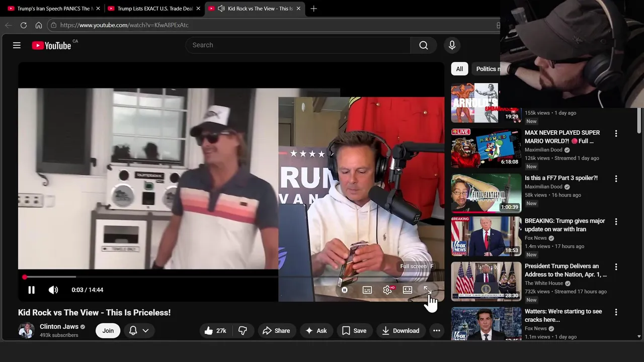
Task: Click the '0:03 / 14:44' time display
Action: tap(88, 290)
